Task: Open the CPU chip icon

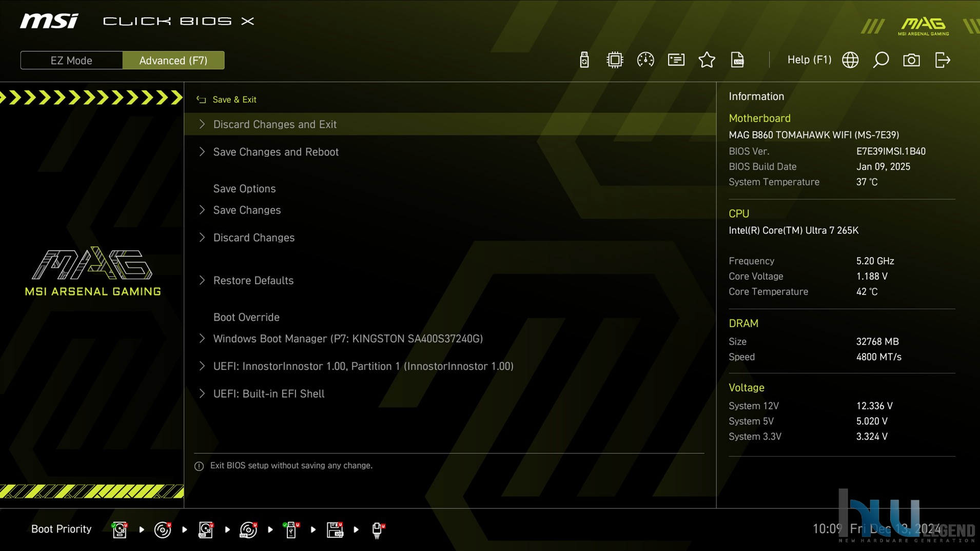Action: [x=615, y=60]
